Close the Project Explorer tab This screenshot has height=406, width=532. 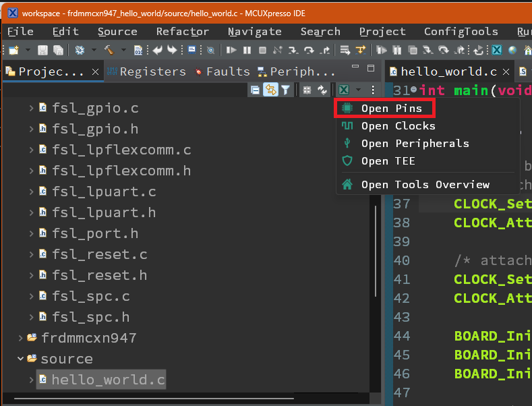[95, 72]
